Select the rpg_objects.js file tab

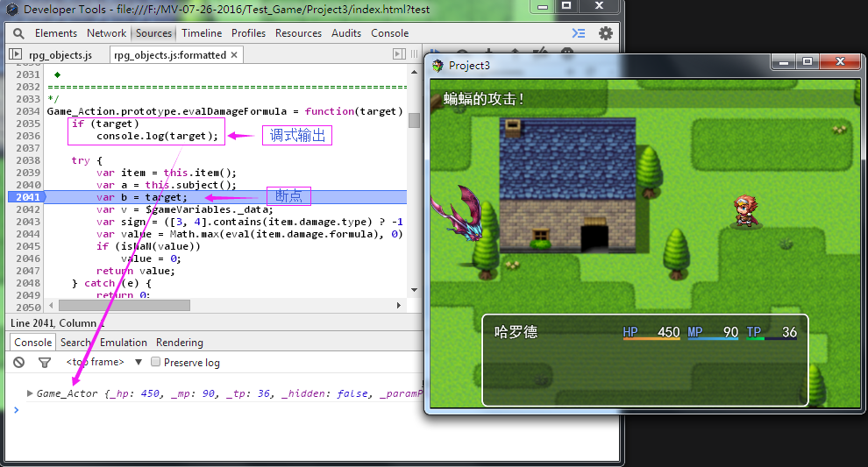60,55
